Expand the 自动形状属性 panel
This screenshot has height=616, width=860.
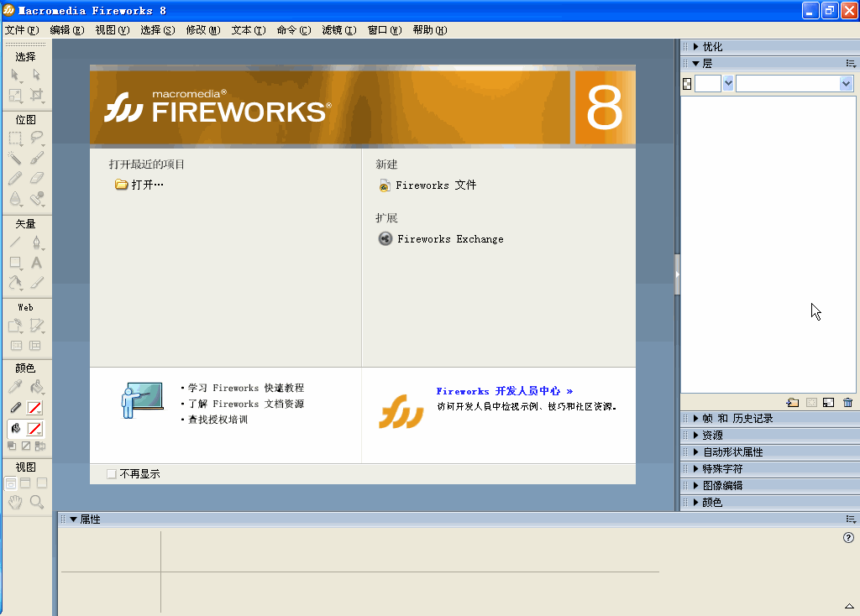696,452
